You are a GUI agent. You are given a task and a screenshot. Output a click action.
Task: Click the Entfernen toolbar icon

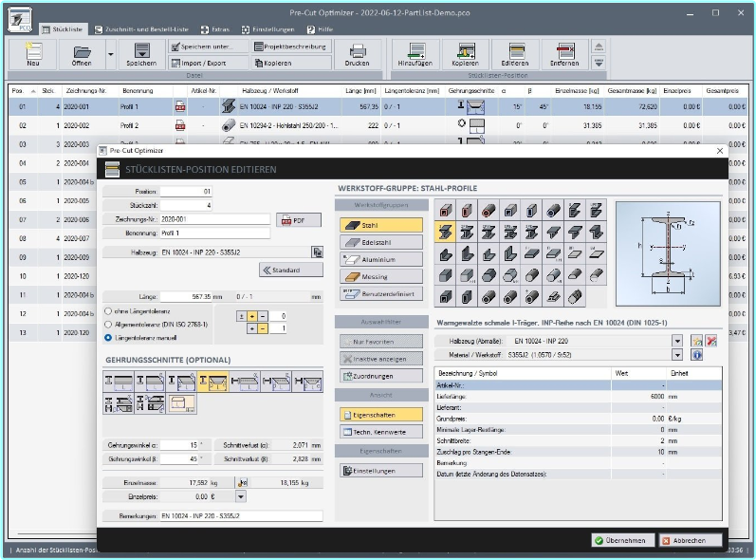click(x=564, y=54)
